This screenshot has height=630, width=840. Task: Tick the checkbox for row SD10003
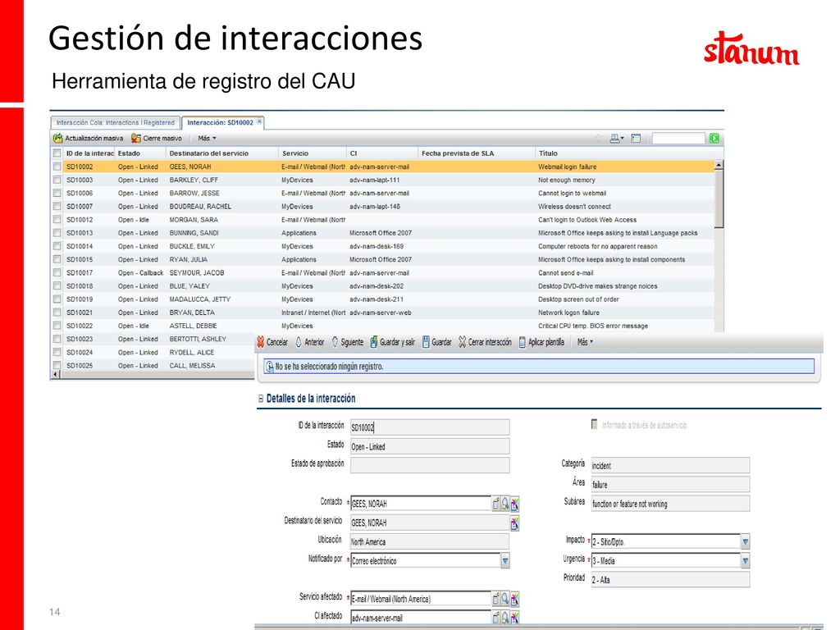[x=57, y=180]
